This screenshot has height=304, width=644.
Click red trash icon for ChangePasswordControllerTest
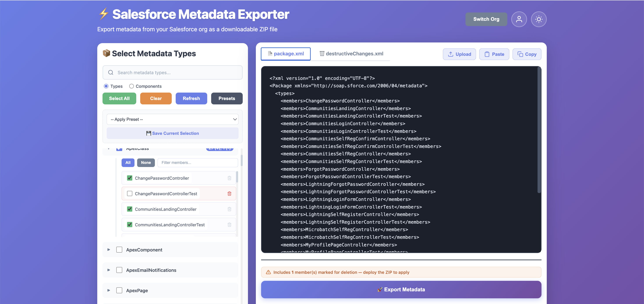pos(229,194)
